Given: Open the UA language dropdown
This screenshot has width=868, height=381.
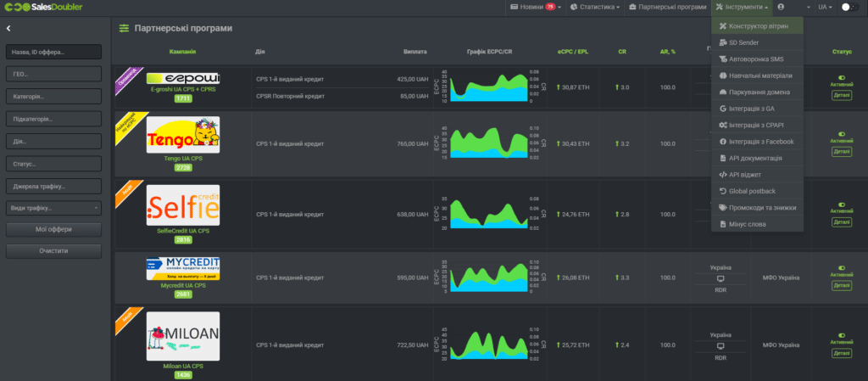Looking at the screenshot, I should (825, 7).
